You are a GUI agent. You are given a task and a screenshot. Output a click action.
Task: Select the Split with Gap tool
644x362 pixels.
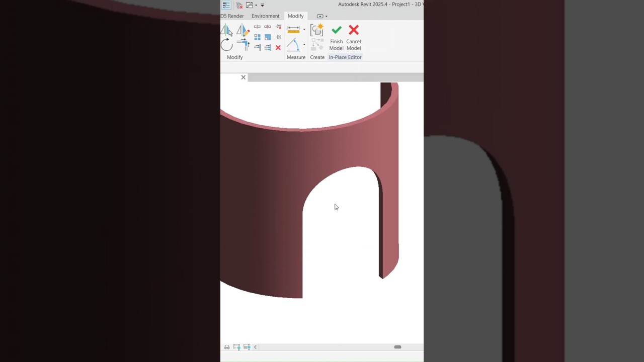[x=268, y=27]
